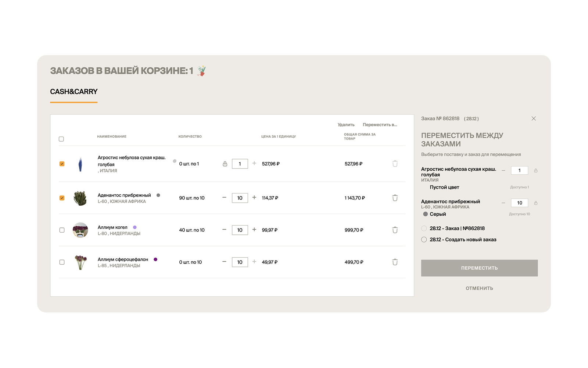
Task: Click trash icon for Аденантос прибрежный
Action: click(395, 198)
